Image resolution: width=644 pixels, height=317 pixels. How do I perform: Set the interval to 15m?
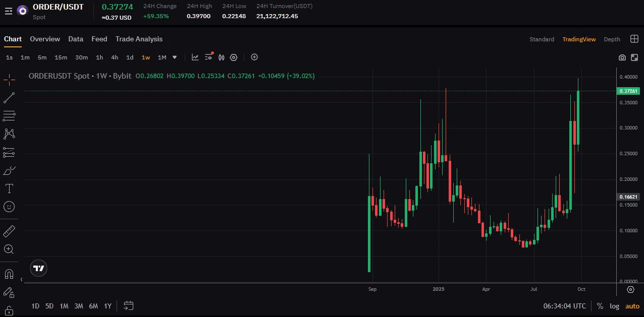click(61, 57)
